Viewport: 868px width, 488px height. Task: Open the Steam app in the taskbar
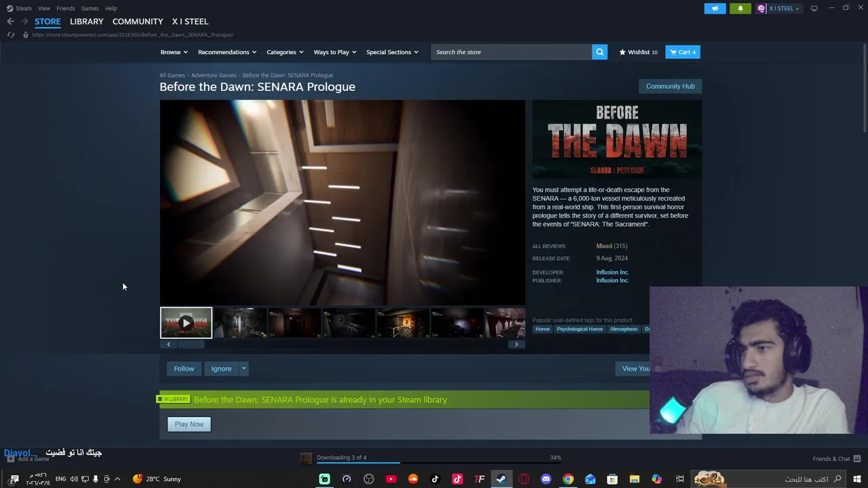pyautogui.click(x=501, y=479)
